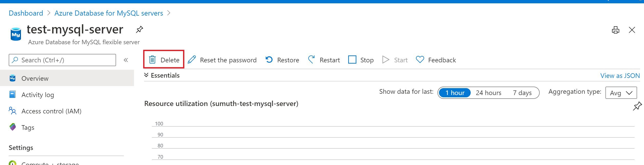Click the print icon in header
The width and height of the screenshot is (644, 165).
click(x=615, y=30)
